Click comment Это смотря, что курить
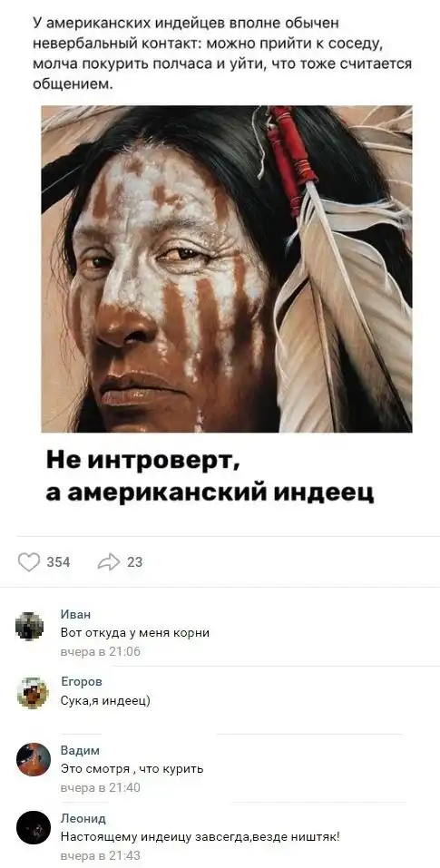 132,769
